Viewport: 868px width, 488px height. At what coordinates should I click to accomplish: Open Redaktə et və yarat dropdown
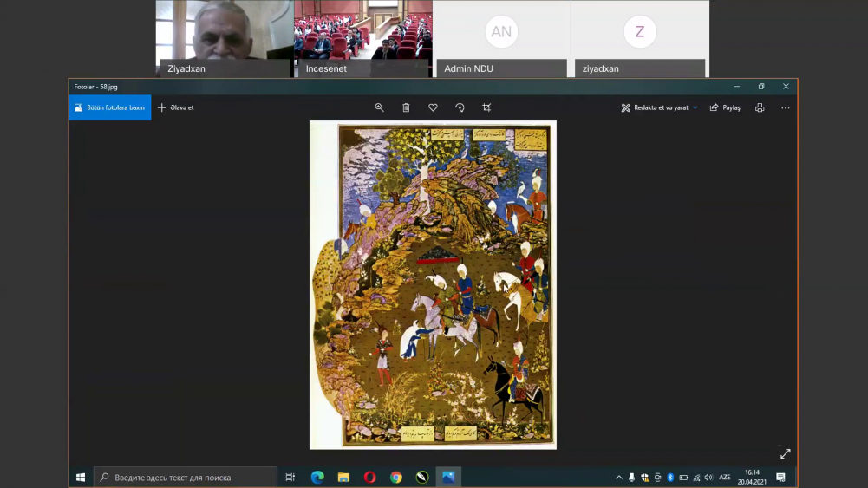[x=659, y=107]
